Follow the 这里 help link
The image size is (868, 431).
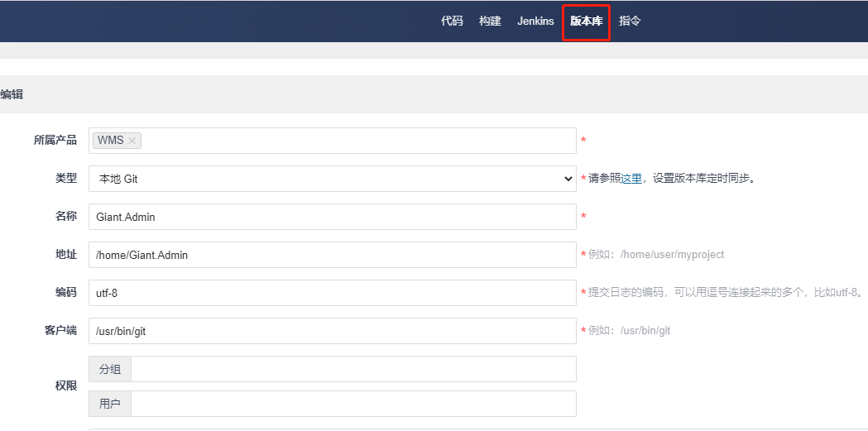click(x=631, y=179)
